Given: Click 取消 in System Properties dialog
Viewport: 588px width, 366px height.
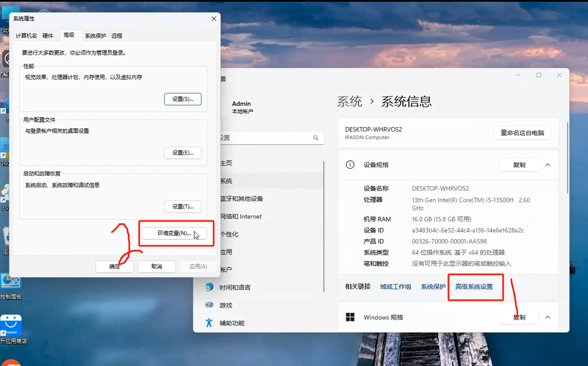Looking at the screenshot, I should [157, 266].
